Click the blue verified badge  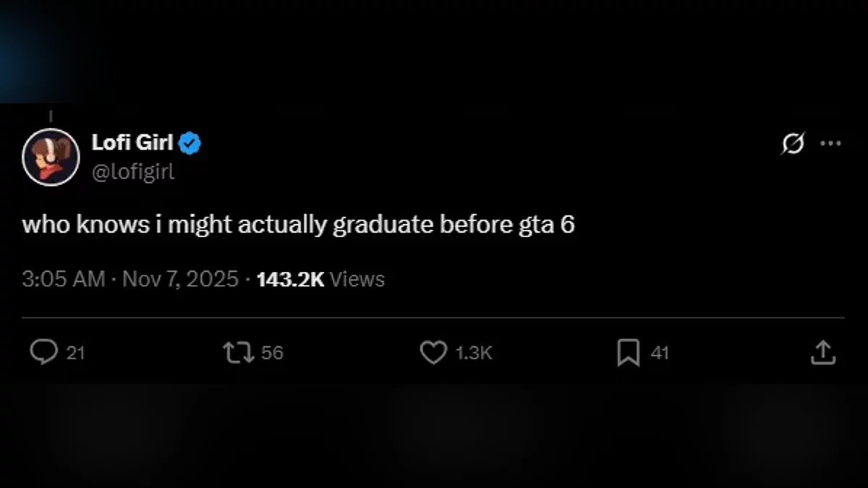[x=190, y=144]
